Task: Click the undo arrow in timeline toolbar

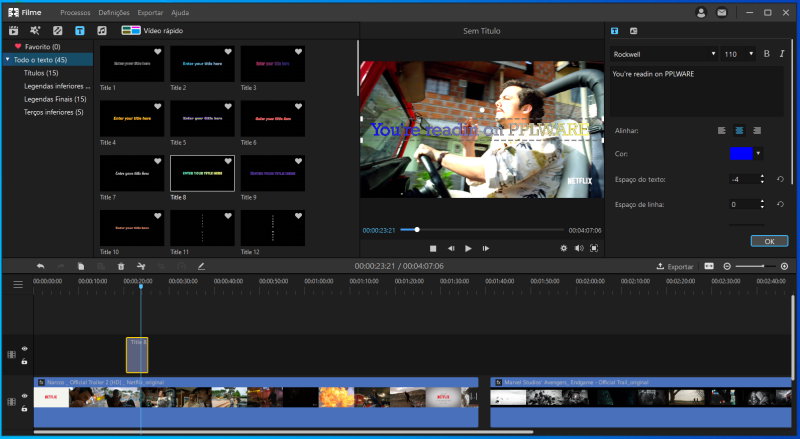Action: (x=40, y=266)
